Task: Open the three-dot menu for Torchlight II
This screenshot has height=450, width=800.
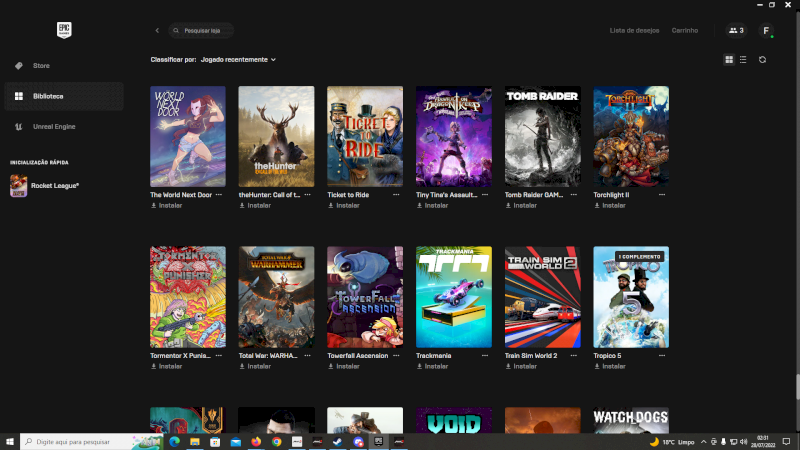Action: pos(662,195)
